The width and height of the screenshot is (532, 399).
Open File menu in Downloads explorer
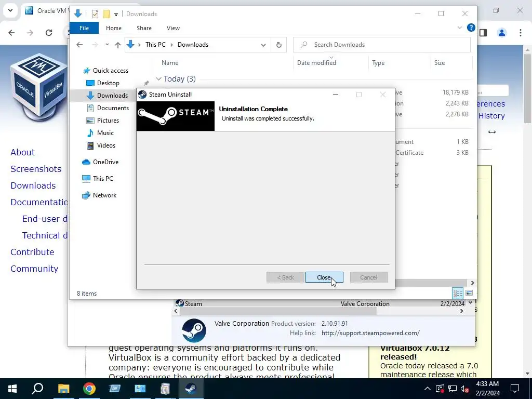click(x=84, y=28)
